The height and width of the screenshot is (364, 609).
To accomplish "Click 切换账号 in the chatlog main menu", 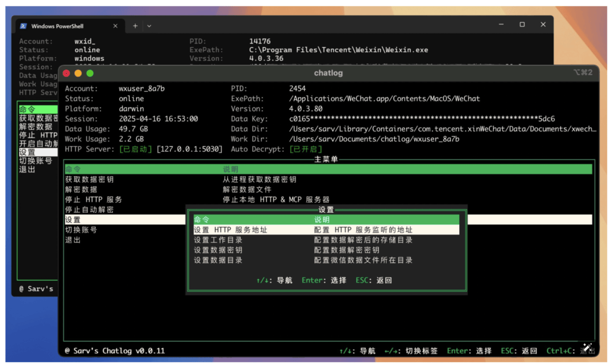I will point(81,230).
